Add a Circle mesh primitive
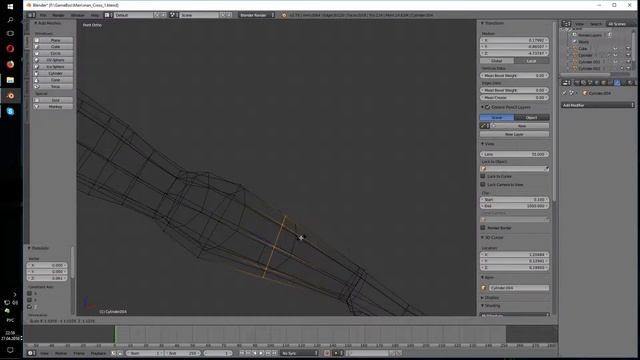Image resolution: width=640 pixels, height=360 pixels. point(53,53)
